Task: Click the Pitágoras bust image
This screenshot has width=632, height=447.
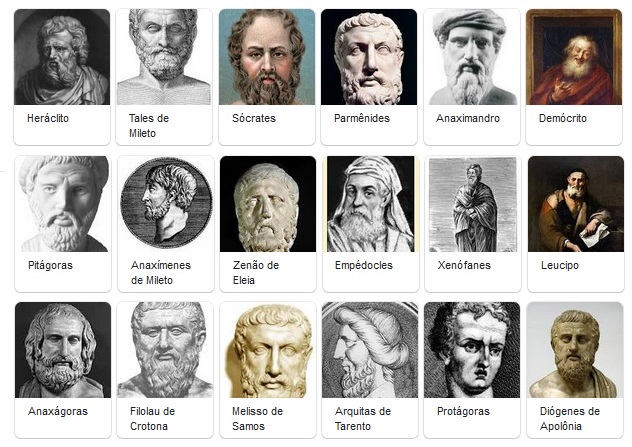Action: click(63, 204)
